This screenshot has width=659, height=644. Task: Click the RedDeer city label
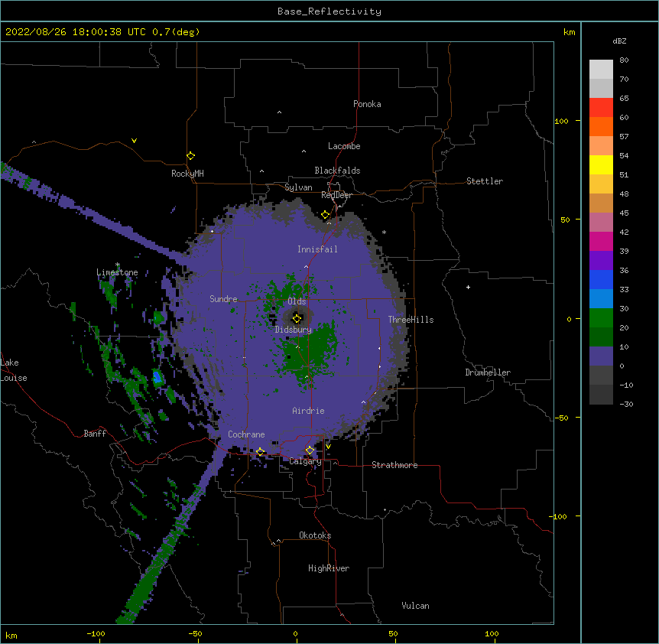[x=336, y=195]
